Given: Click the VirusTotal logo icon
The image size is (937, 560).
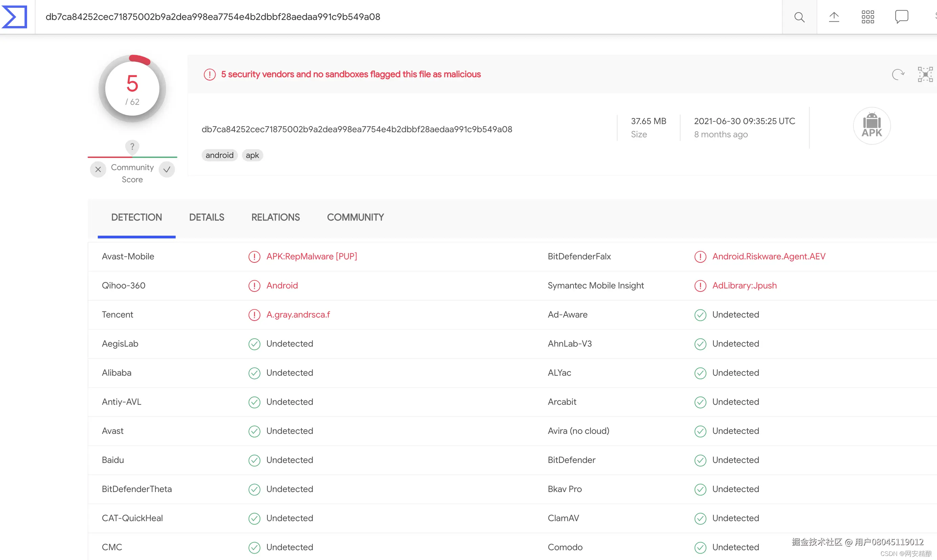Looking at the screenshot, I should pos(14,17).
